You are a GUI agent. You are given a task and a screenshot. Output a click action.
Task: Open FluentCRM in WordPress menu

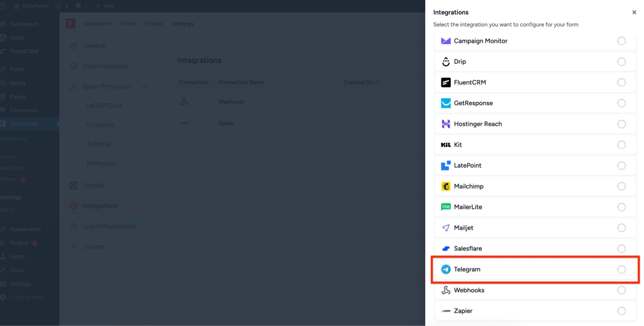[x=24, y=52]
